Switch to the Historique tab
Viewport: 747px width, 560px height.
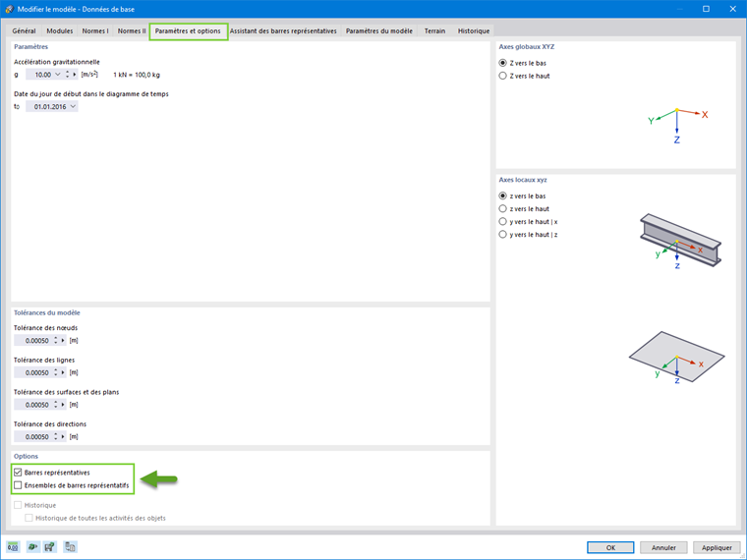(474, 31)
